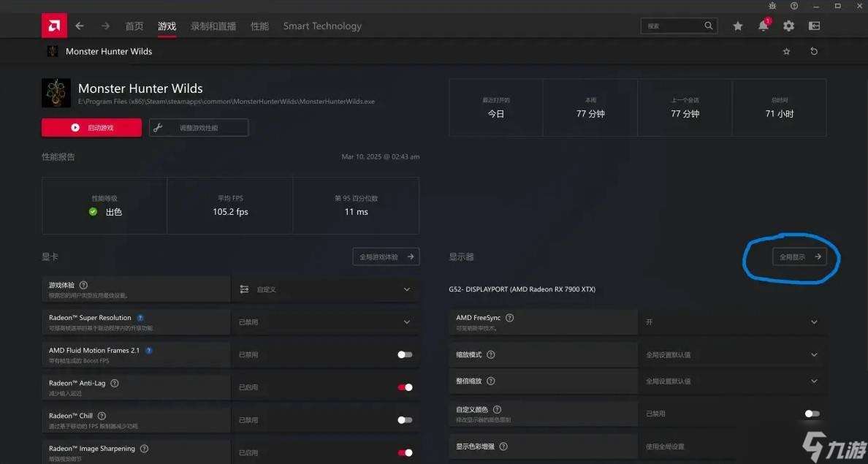Image resolution: width=868 pixels, height=464 pixels.
Task: Launch game with 启动游戏 button
Action: pyautogui.click(x=91, y=127)
